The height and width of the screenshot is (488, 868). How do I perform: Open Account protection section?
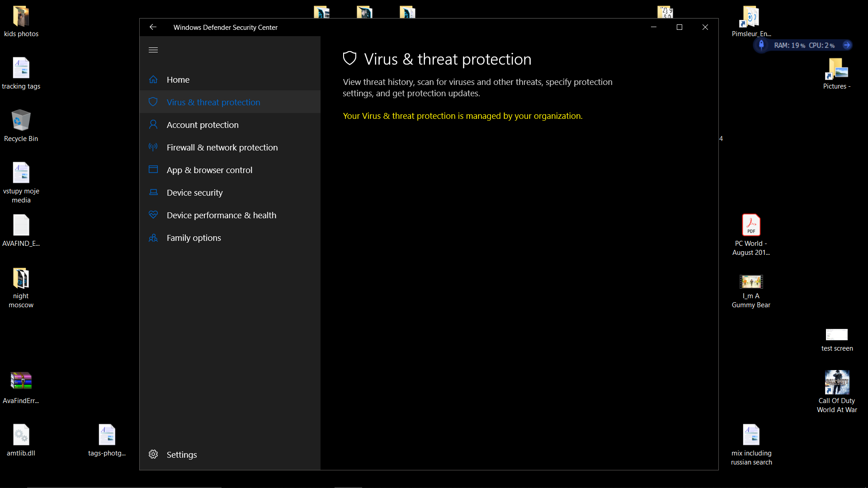tap(230, 125)
